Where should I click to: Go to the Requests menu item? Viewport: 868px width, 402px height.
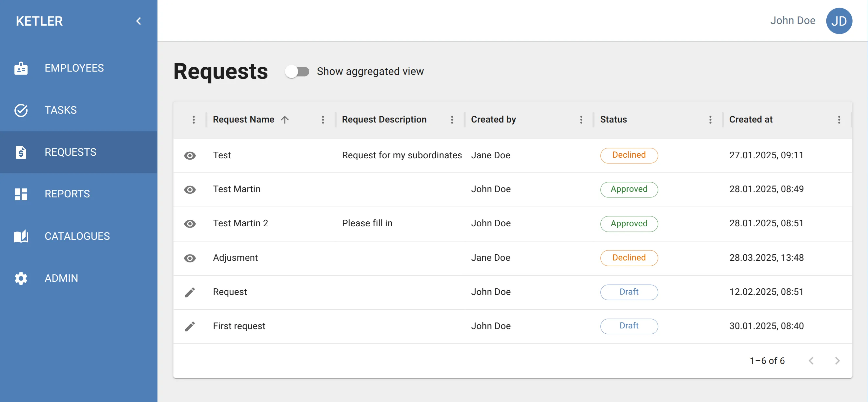71,152
